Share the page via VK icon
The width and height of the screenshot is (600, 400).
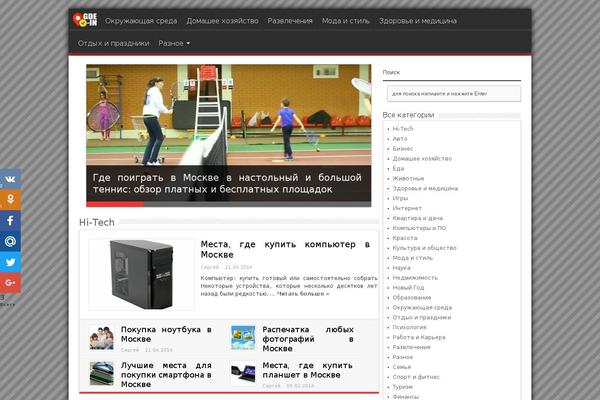point(10,179)
